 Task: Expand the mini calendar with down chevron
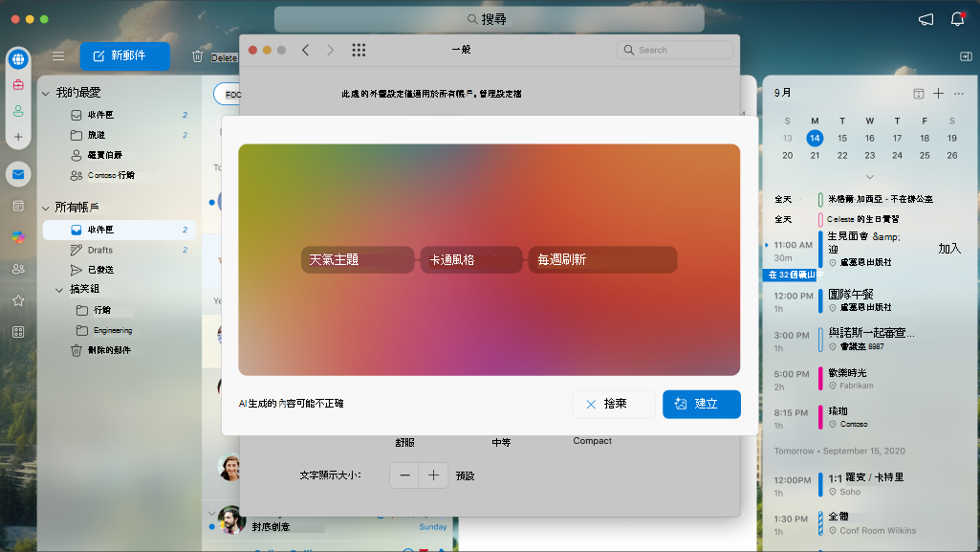[869, 177]
